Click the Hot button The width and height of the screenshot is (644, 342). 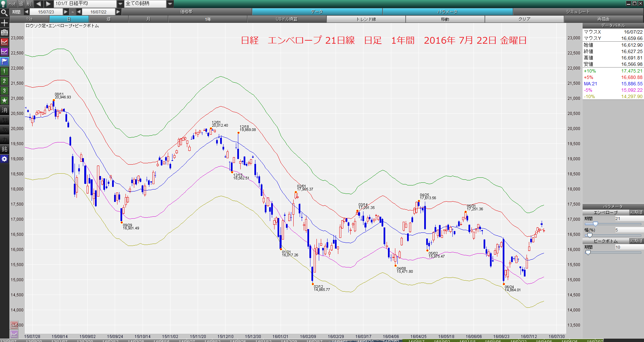12,4
